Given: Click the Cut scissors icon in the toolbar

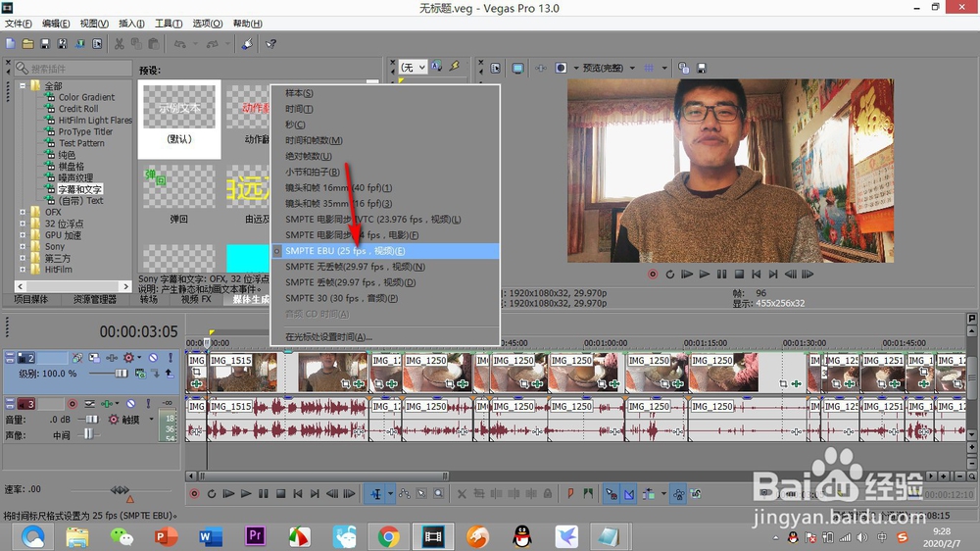Looking at the screenshot, I should (119, 44).
